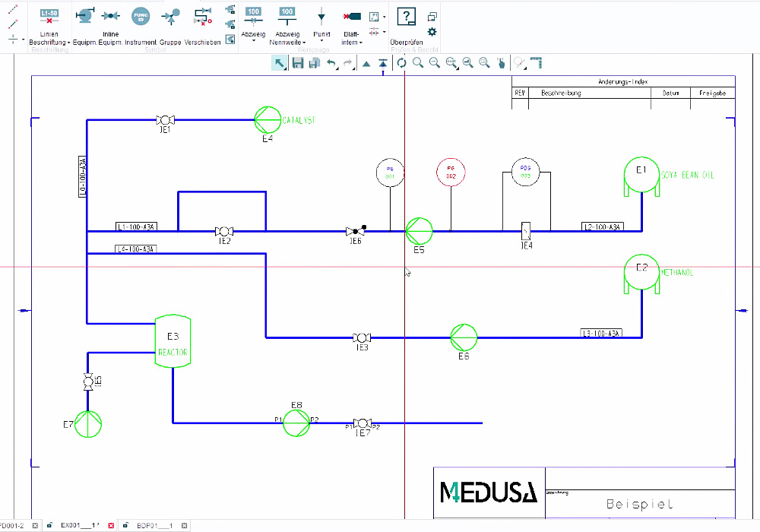This screenshot has width=760, height=532.
Task: Click the top-level triangle with bar icon
Action: tap(383, 63)
